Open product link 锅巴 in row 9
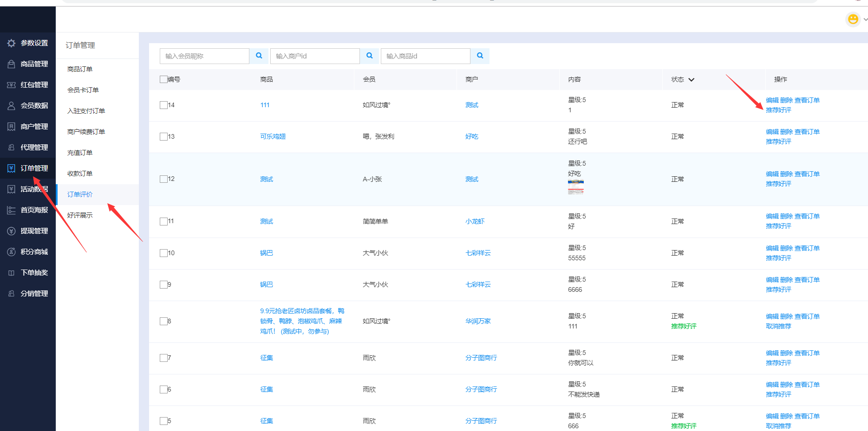This screenshot has width=868, height=431. pyautogui.click(x=267, y=284)
